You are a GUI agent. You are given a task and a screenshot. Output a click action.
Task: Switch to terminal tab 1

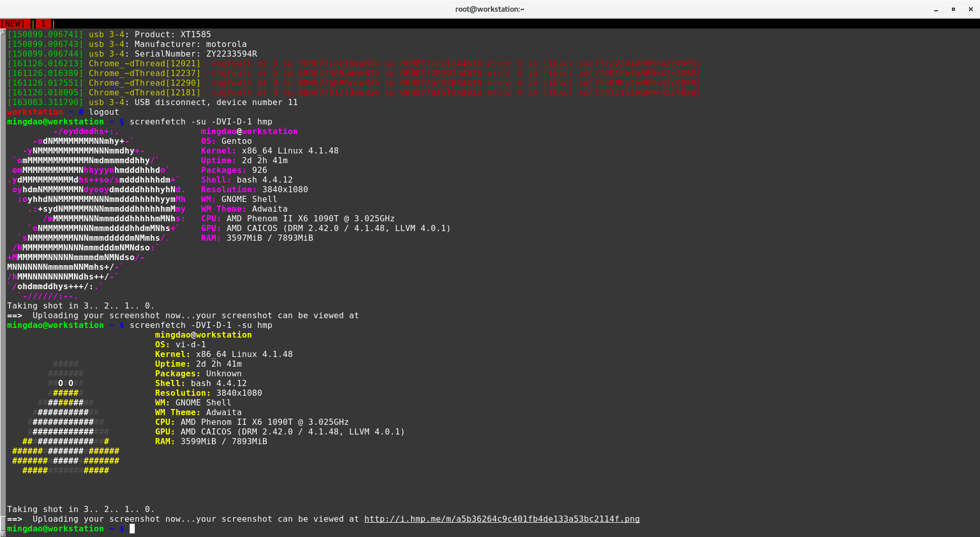tap(43, 23)
